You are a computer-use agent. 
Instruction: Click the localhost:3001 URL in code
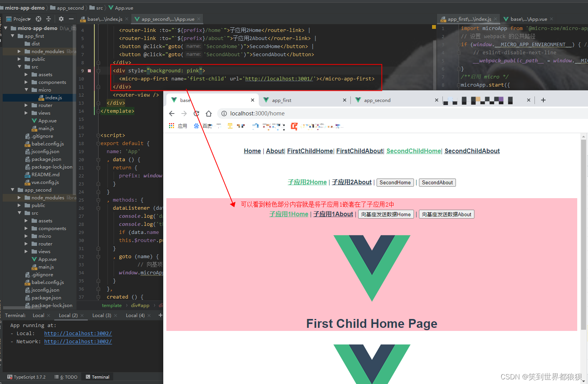click(279, 78)
